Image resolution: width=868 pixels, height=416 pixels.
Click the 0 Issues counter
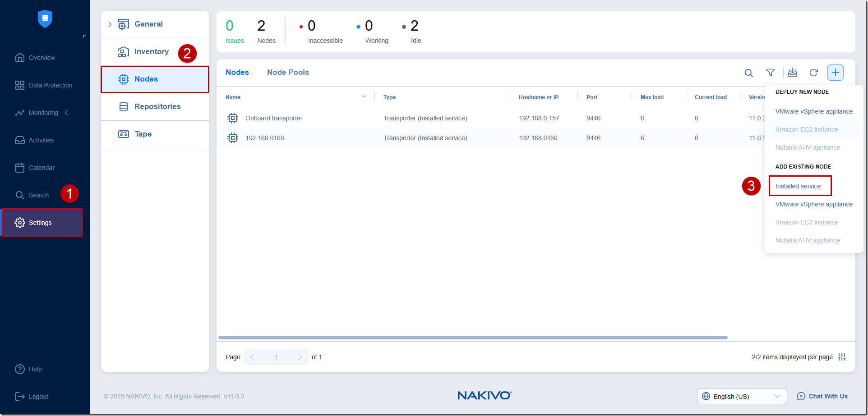pos(235,32)
